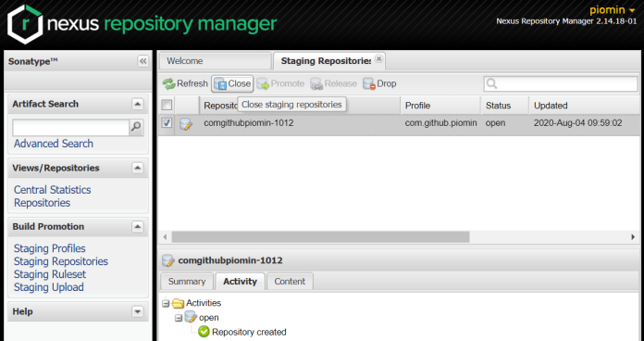Image resolution: width=644 pixels, height=341 pixels.
Task: Collapse the Sonatype sidebar with double-arrow icon
Action: (x=142, y=61)
